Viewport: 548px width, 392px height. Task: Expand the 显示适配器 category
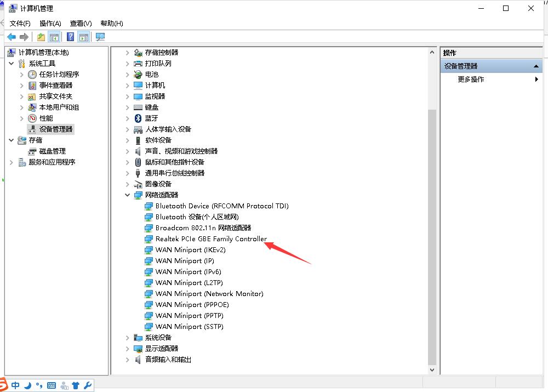point(127,349)
